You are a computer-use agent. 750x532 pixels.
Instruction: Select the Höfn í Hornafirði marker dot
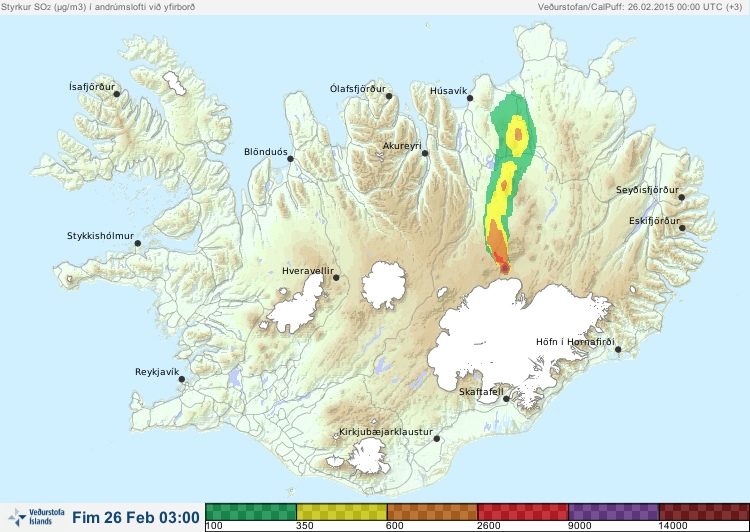(x=618, y=350)
